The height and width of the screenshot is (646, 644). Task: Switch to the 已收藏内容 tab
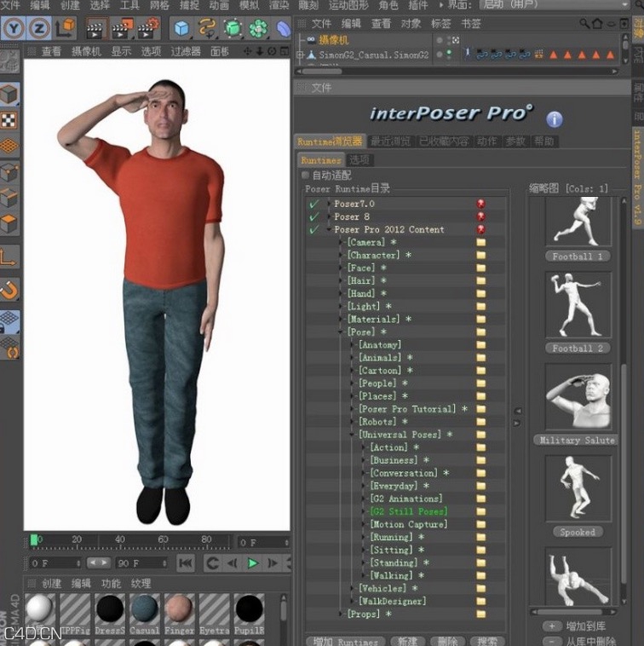444,141
